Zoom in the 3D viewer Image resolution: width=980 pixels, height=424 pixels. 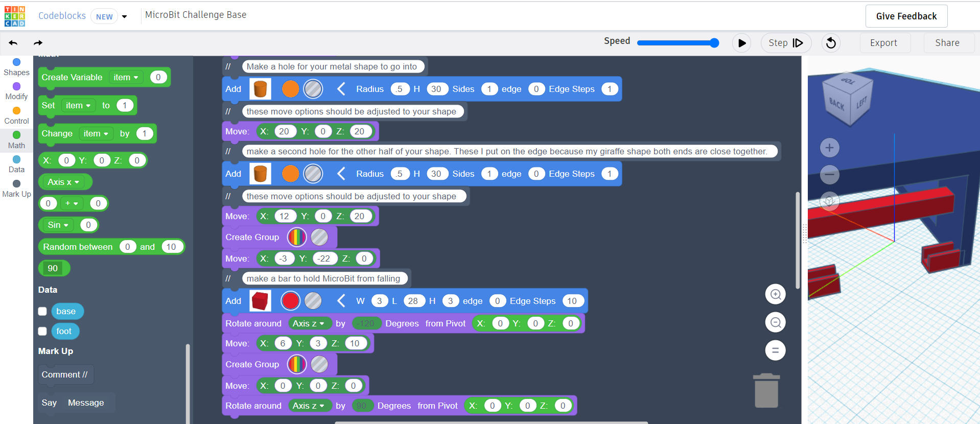[x=829, y=148]
